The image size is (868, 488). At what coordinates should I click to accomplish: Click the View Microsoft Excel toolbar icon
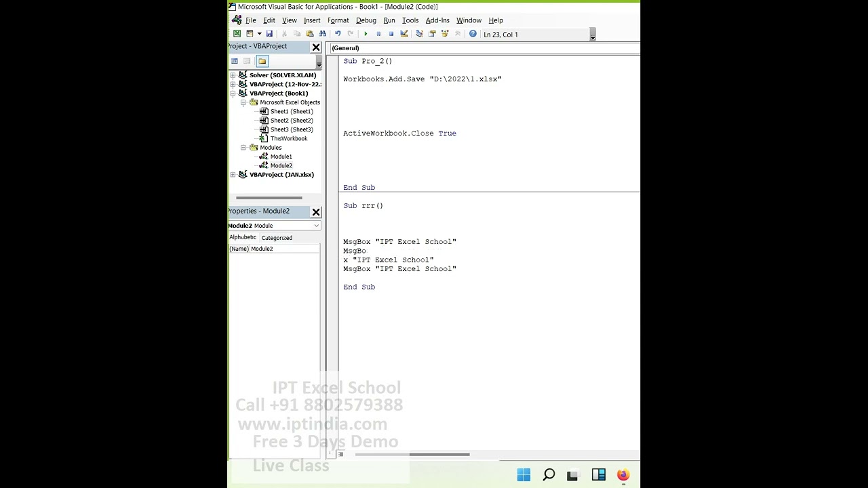click(237, 34)
